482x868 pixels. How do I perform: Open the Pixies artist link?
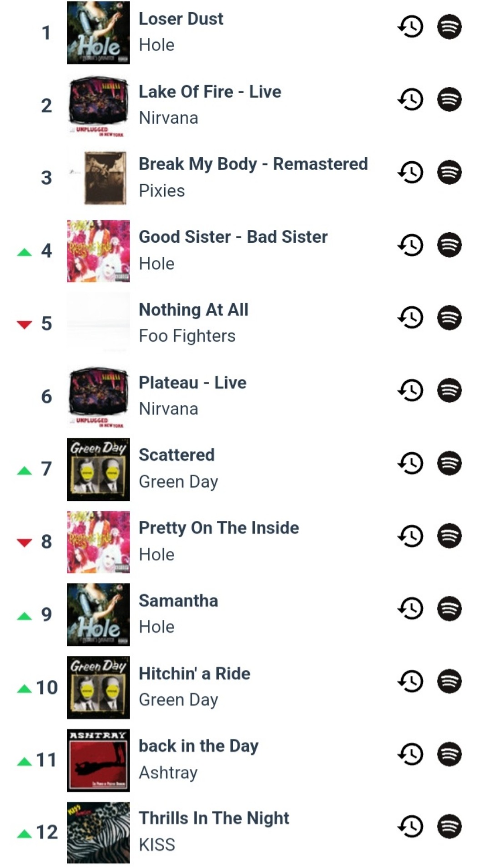click(162, 191)
